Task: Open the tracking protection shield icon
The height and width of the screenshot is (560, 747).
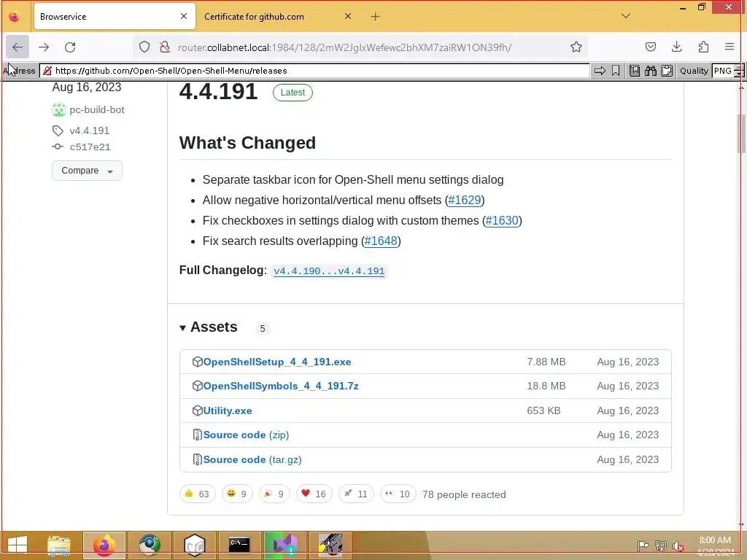Action: point(144,47)
